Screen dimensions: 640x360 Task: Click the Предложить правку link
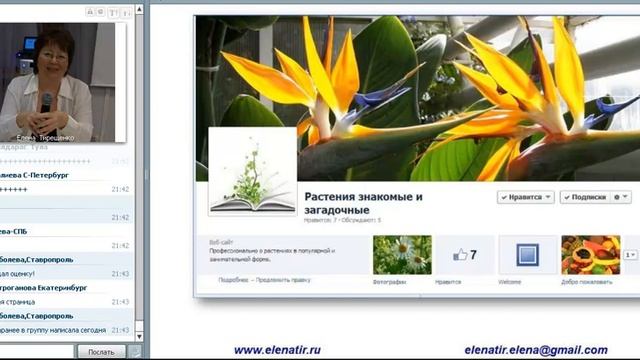coord(283,280)
